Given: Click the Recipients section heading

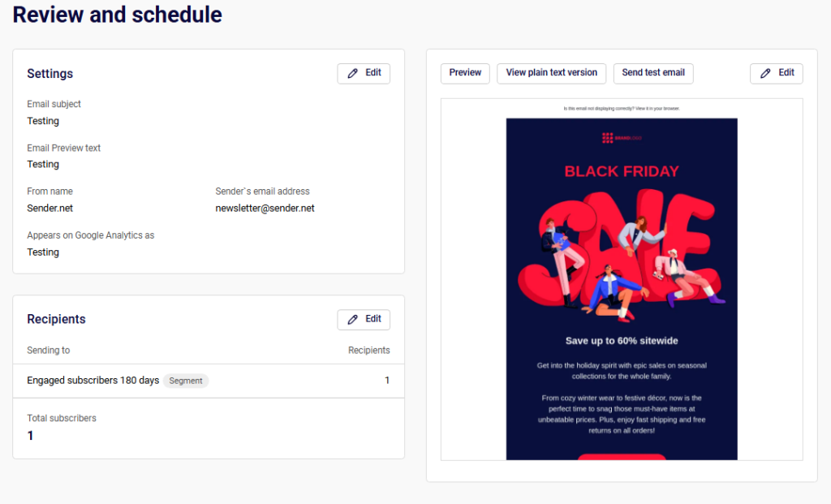Looking at the screenshot, I should pyautogui.click(x=56, y=320).
